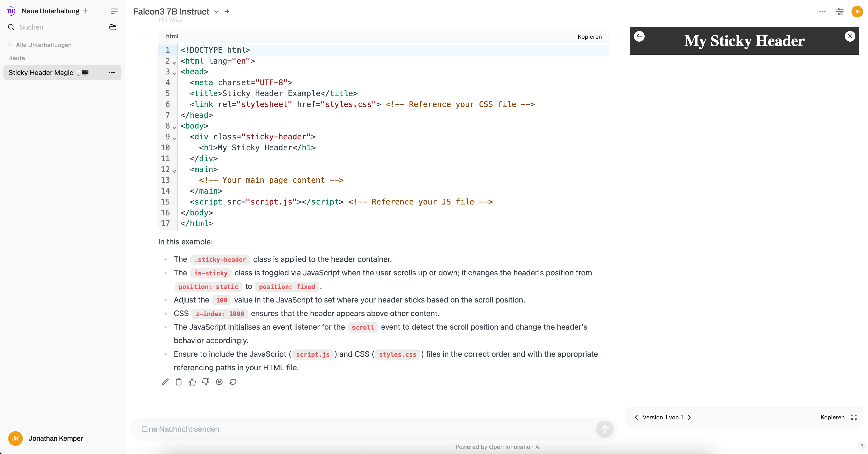Click the position: fixed inline code
Image resolution: width=868 pixels, height=454 pixels.
[x=287, y=287]
